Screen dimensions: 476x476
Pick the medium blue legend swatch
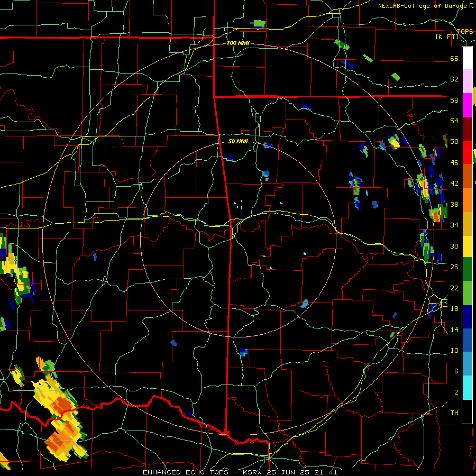(467, 341)
